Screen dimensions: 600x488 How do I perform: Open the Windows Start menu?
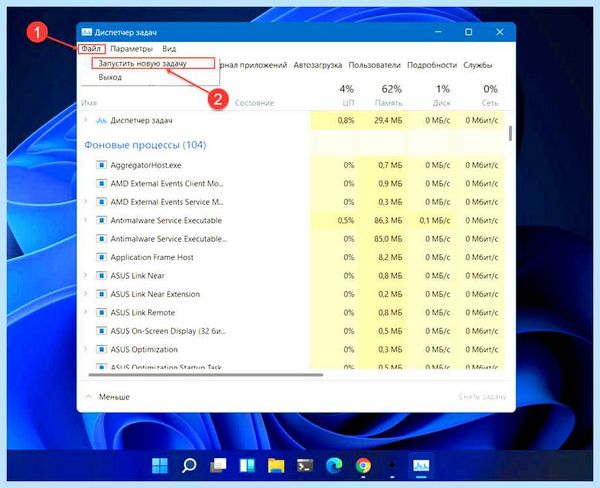[160, 465]
